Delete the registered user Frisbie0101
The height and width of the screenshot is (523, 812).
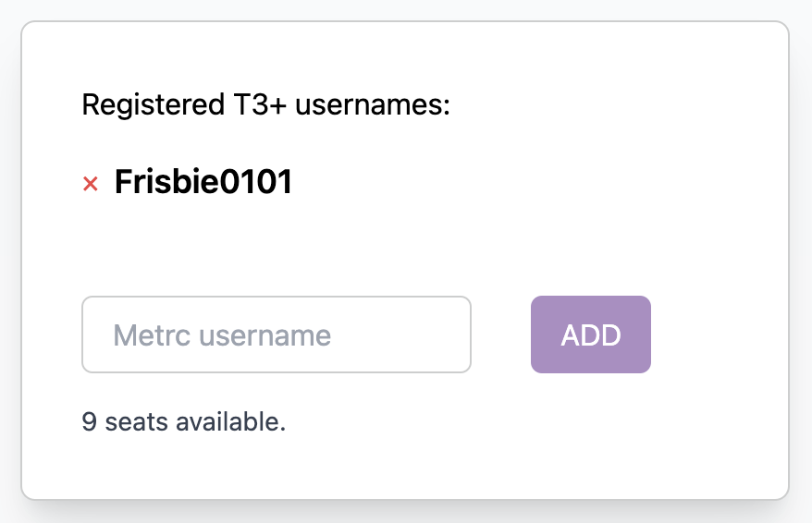coord(91,184)
